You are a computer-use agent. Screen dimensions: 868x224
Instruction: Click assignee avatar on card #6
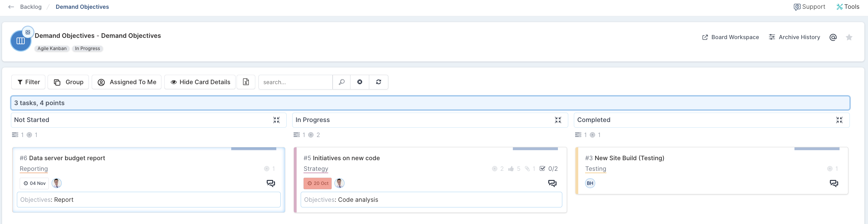point(57,184)
